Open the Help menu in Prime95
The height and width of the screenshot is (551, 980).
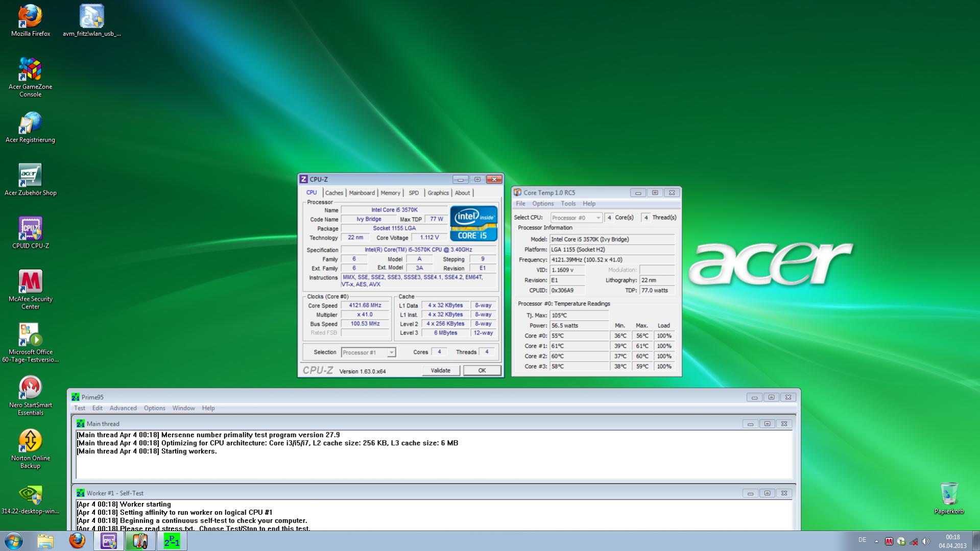[x=208, y=408]
